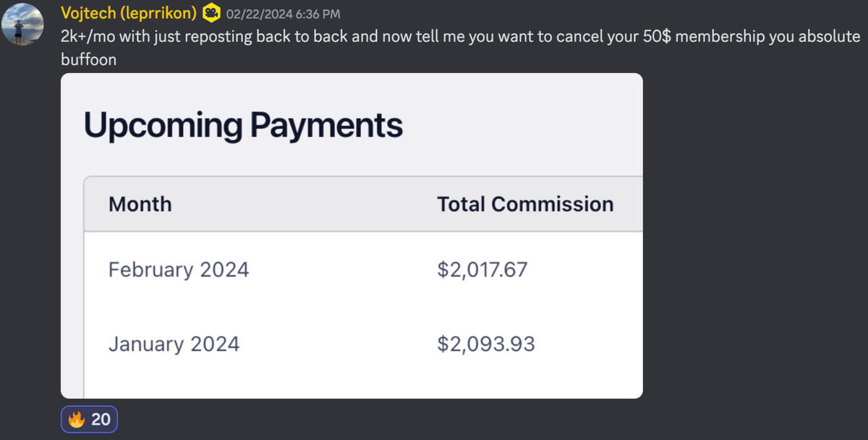Click the $2,017.67 commission amount
Image resolution: width=868 pixels, height=440 pixels.
click(x=482, y=270)
